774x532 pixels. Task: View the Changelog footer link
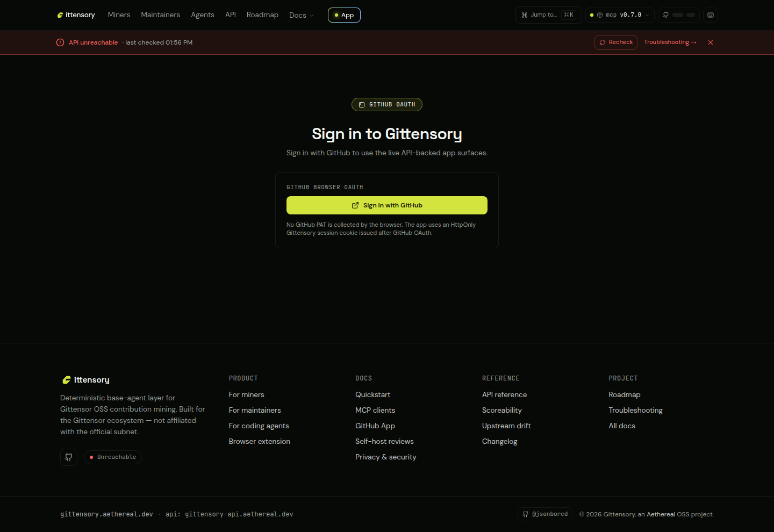click(500, 442)
